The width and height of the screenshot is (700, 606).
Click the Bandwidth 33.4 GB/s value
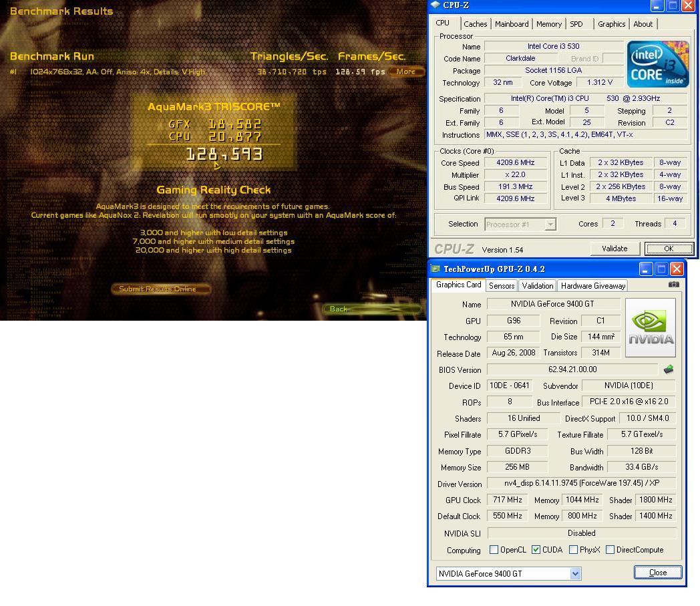[x=641, y=467]
